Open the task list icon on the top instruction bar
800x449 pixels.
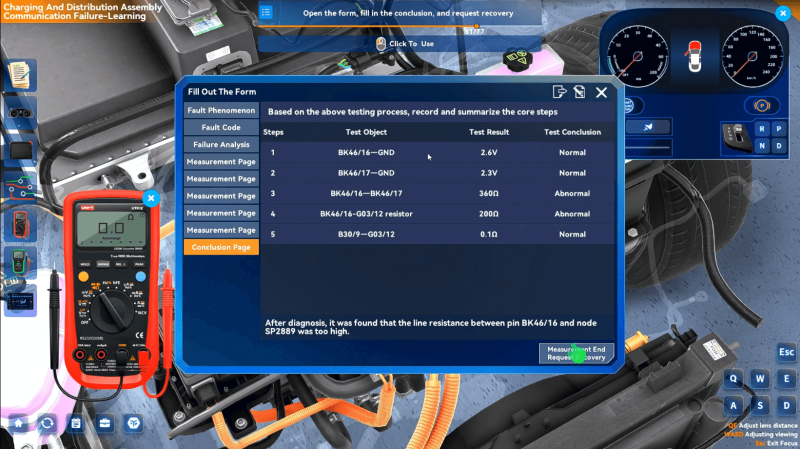(x=266, y=12)
